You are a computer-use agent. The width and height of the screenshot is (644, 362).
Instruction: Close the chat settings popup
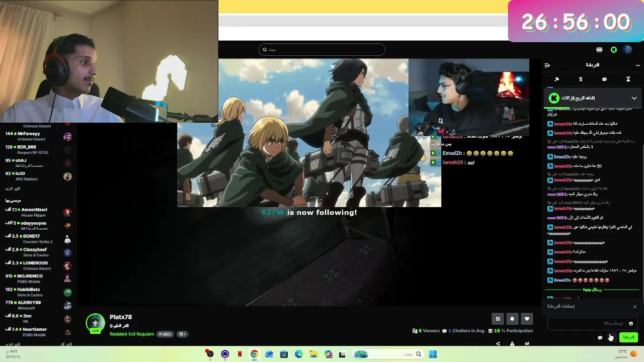click(x=635, y=307)
